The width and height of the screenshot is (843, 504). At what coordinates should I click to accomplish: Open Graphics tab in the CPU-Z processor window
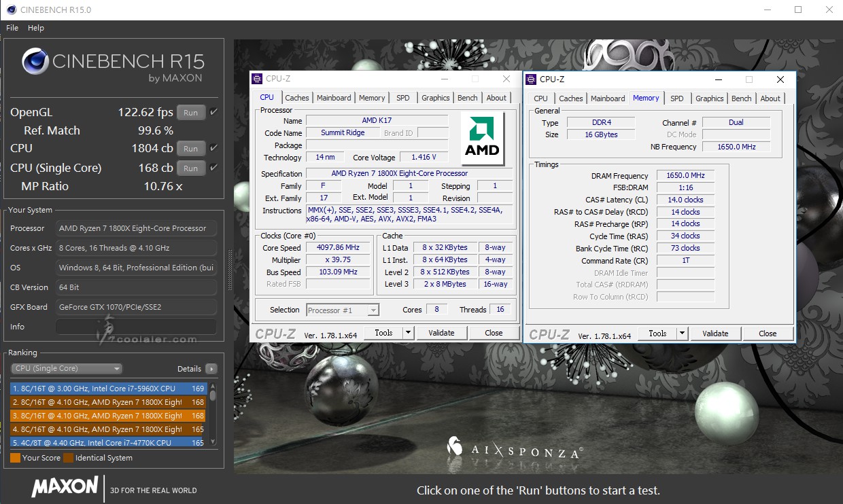[436, 98]
